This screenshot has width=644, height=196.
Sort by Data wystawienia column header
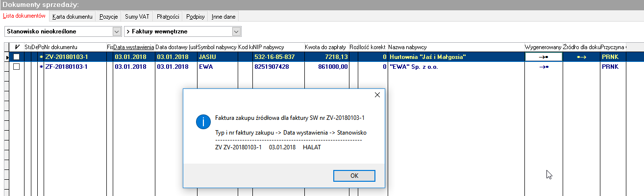click(x=134, y=47)
